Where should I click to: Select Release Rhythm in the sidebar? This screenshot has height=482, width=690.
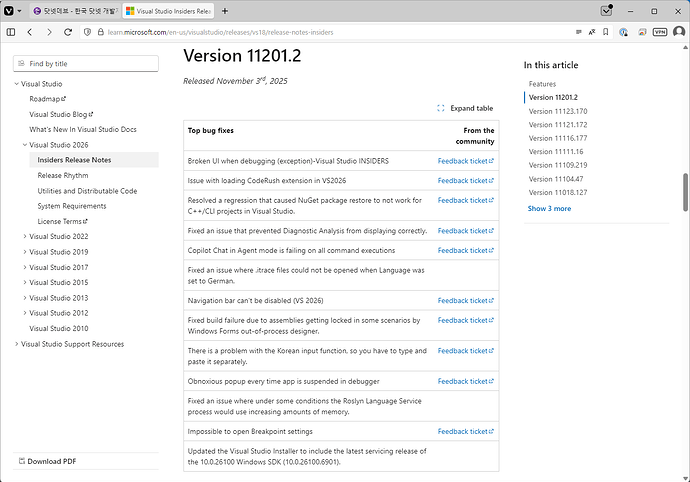coord(64,175)
